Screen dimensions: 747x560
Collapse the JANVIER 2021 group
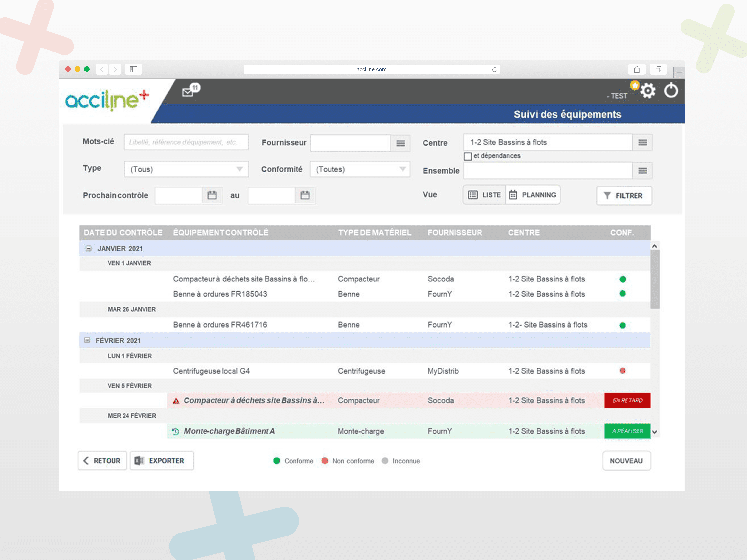pyautogui.click(x=89, y=249)
